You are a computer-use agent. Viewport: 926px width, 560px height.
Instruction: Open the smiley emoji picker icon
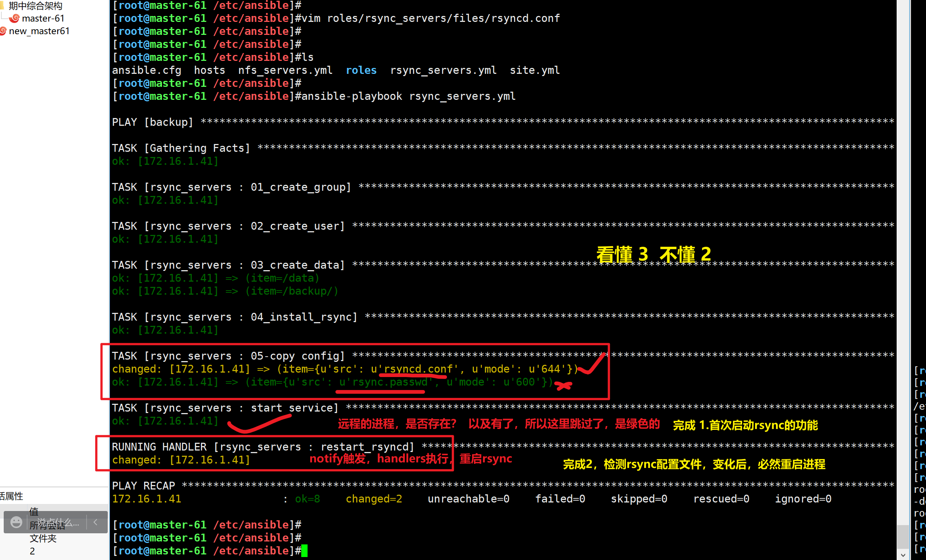point(16,522)
